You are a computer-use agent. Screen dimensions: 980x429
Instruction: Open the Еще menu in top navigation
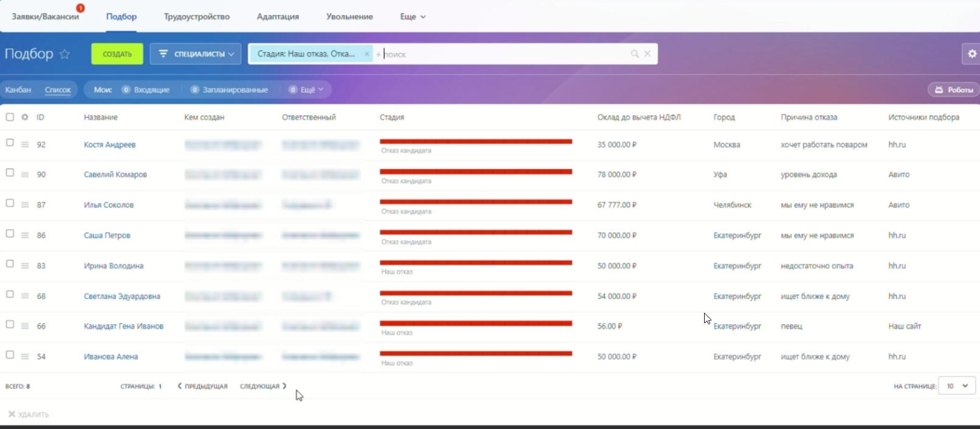[x=412, y=16]
